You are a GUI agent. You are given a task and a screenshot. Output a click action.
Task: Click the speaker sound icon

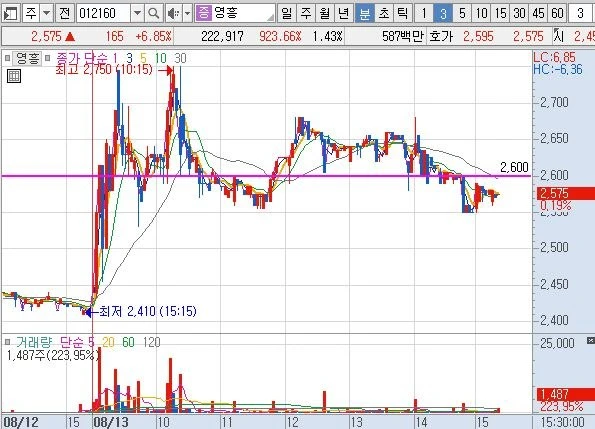click(x=173, y=14)
